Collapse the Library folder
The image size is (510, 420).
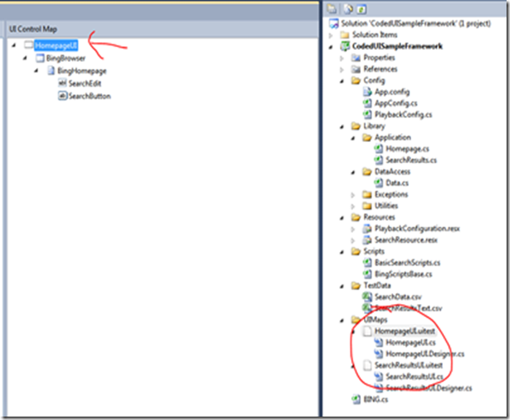click(x=342, y=126)
